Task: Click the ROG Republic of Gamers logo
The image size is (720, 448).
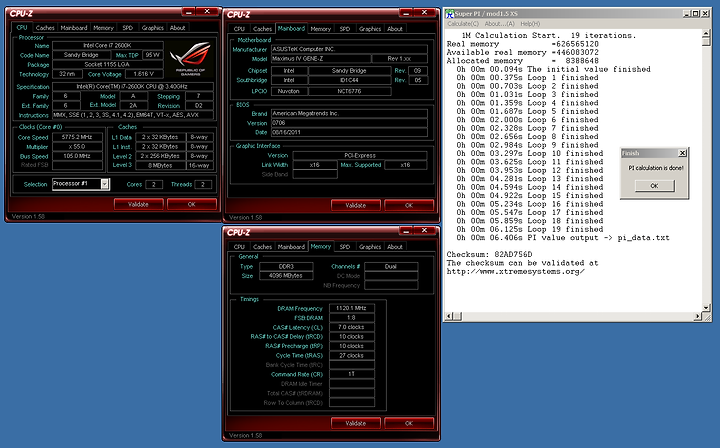Action: [190, 58]
